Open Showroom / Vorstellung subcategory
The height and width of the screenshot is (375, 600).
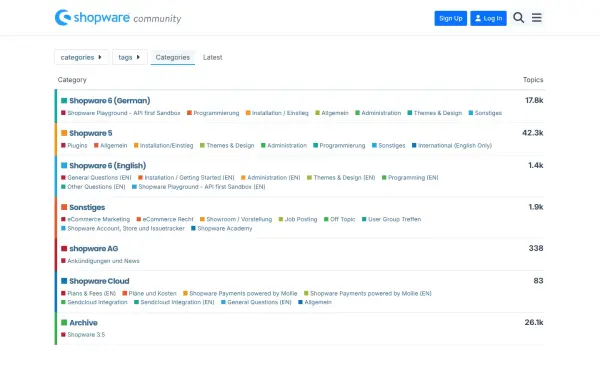[239, 220]
